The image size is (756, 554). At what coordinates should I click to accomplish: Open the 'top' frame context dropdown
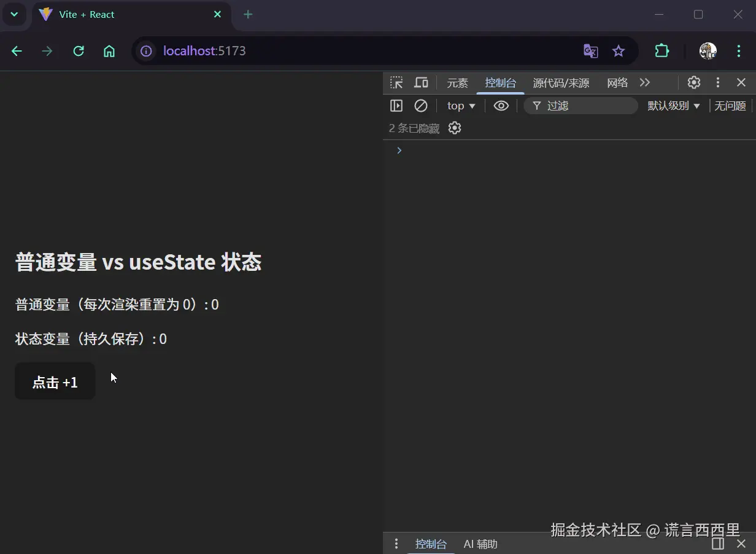[x=460, y=106]
